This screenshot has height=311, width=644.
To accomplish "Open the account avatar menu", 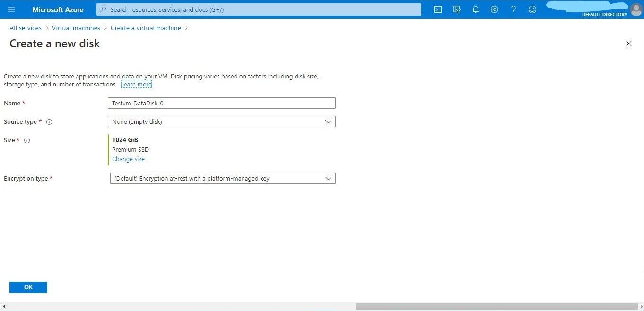I will pyautogui.click(x=636, y=9).
